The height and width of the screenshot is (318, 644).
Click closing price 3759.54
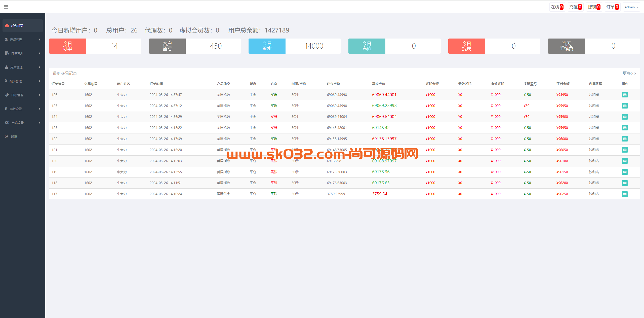[x=380, y=194]
